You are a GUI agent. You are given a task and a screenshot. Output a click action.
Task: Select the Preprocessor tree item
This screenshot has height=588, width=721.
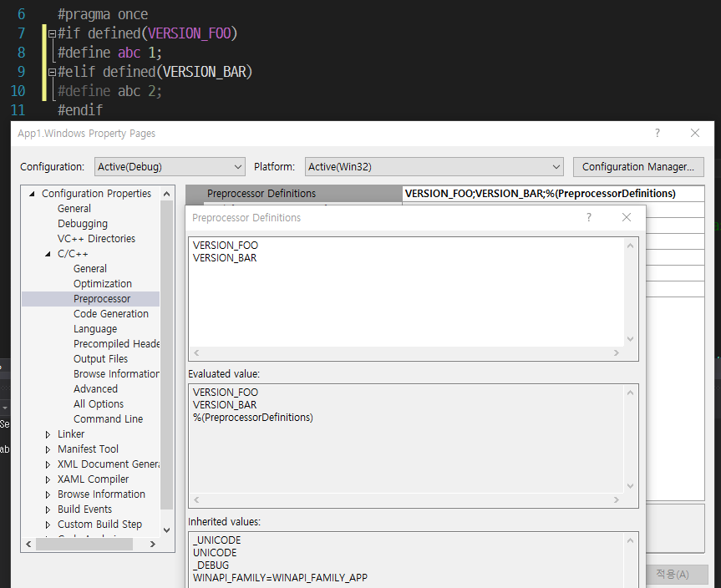pos(102,299)
